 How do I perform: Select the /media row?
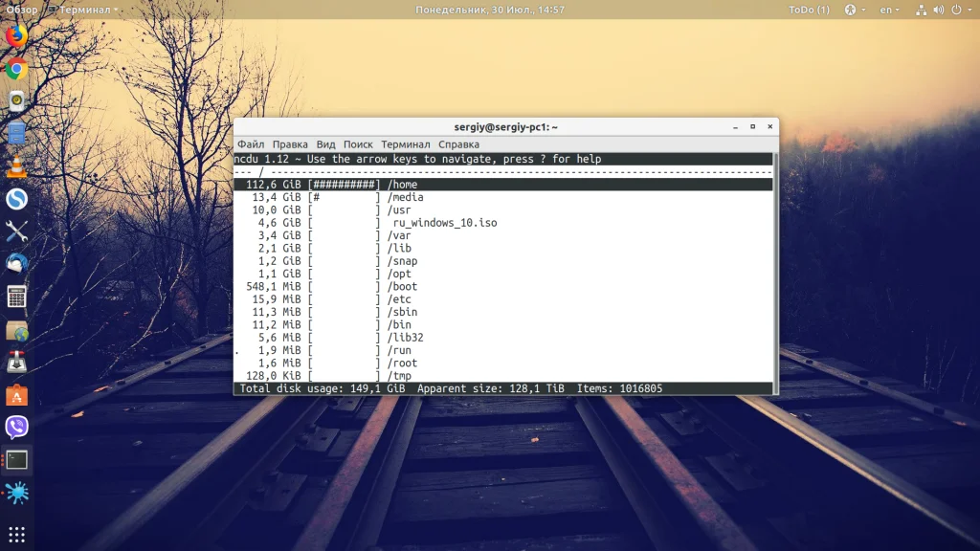click(x=503, y=197)
